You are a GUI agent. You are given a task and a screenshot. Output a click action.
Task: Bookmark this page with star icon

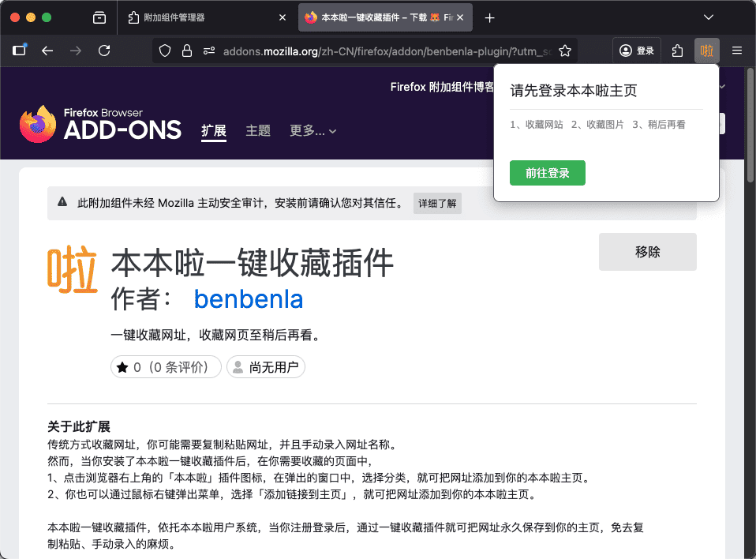coord(565,51)
